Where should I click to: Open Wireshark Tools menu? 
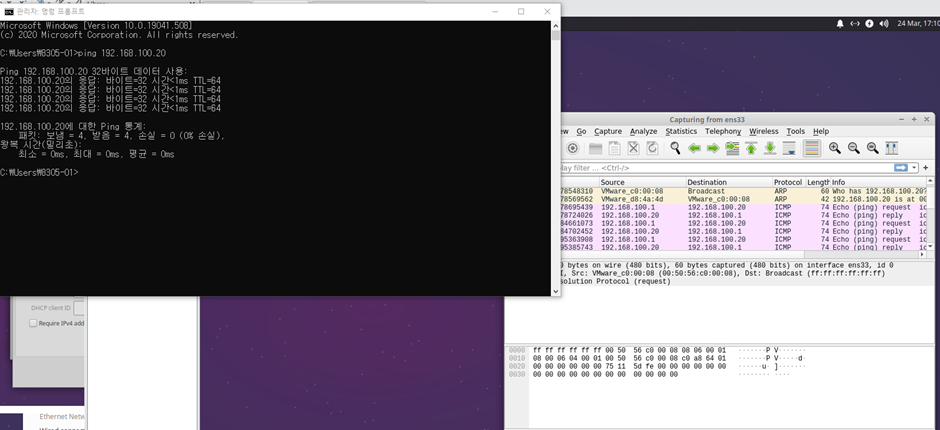(796, 131)
